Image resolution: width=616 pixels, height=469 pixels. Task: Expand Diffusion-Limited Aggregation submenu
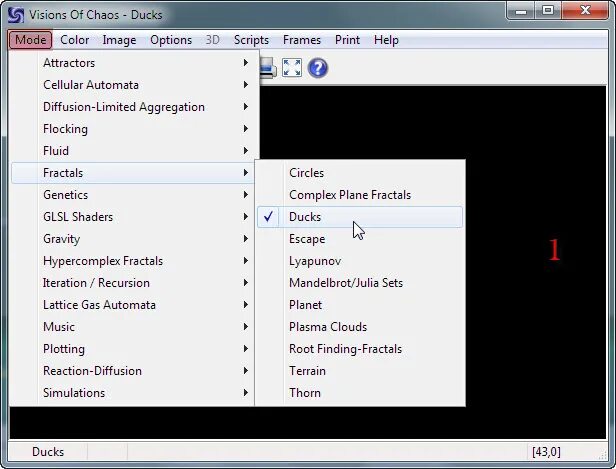(134, 107)
